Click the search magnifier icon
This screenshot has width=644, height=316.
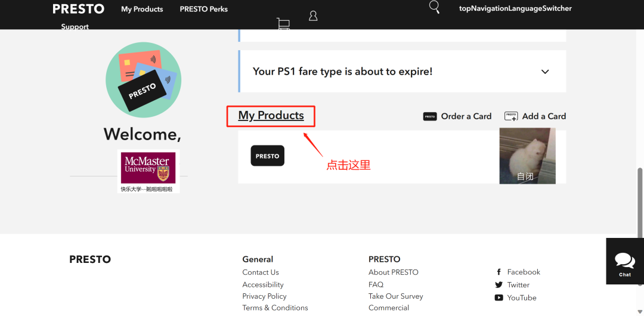435,7
